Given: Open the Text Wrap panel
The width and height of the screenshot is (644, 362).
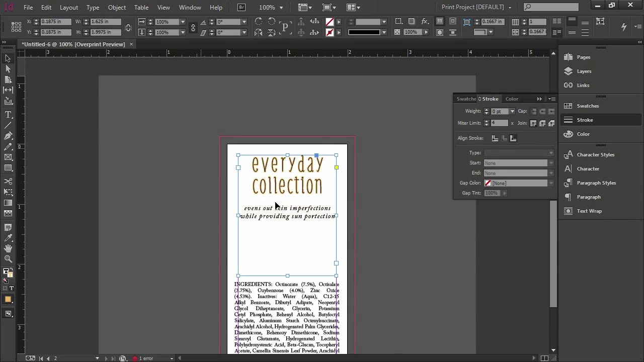Looking at the screenshot, I should click(589, 211).
